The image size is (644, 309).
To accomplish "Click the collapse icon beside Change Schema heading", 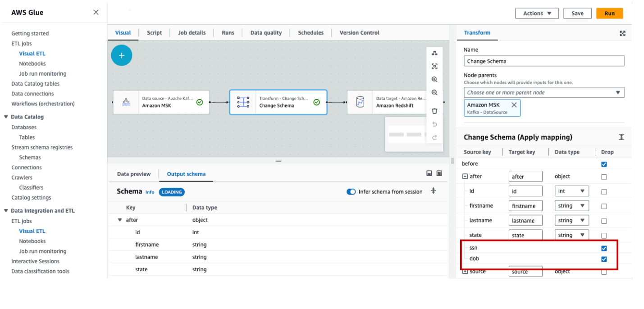I will click(x=621, y=137).
